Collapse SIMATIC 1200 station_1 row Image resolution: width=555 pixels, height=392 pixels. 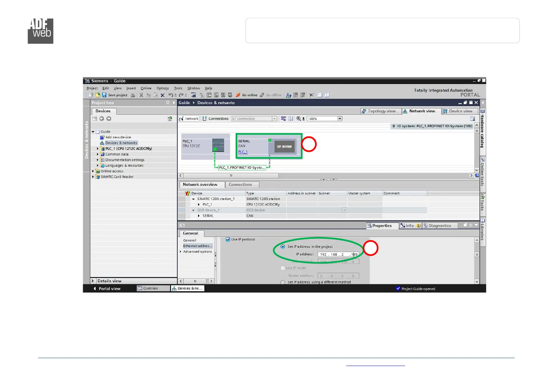pyautogui.click(x=193, y=199)
